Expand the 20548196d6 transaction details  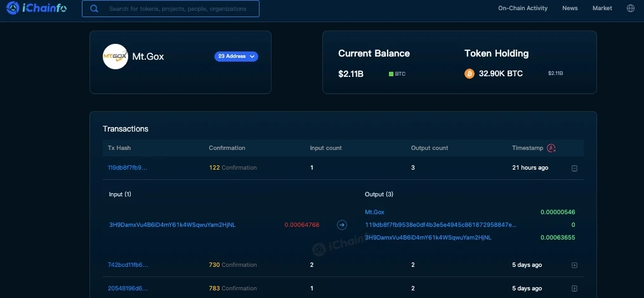575,288
